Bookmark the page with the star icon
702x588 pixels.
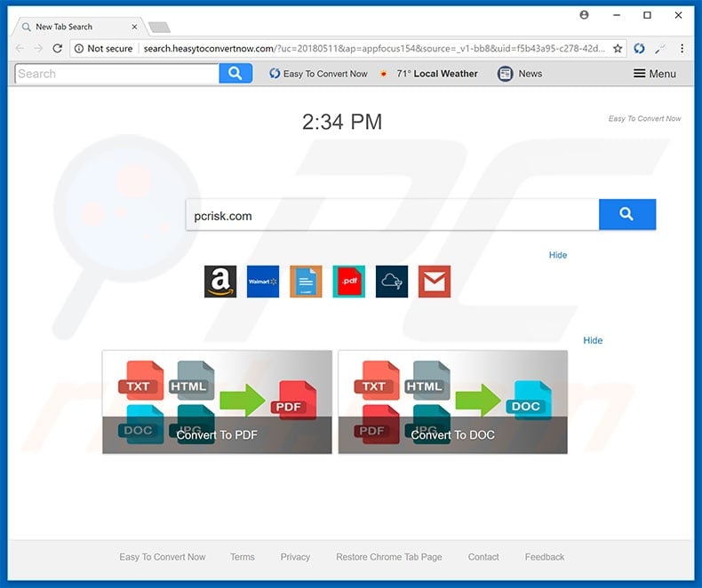tap(618, 48)
